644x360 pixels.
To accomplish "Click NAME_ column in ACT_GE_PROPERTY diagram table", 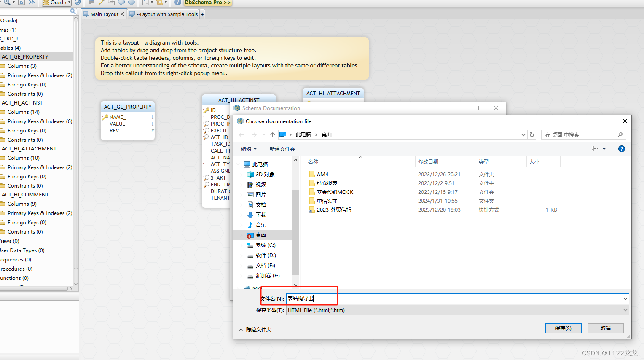I will [117, 117].
